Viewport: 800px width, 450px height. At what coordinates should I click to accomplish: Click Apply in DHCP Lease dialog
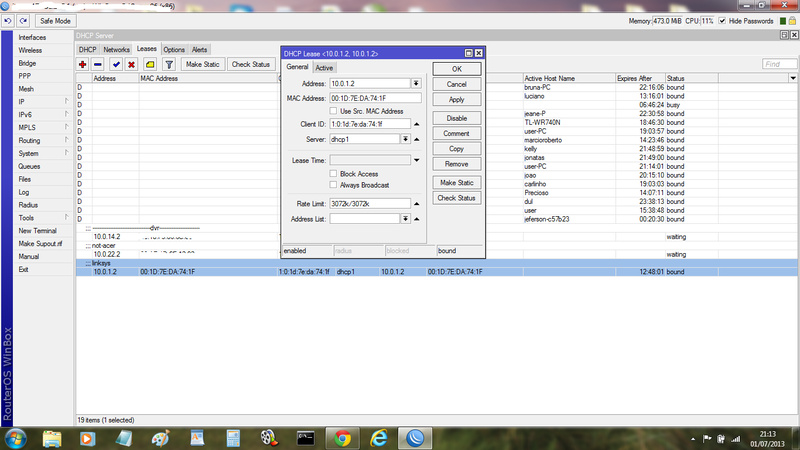click(x=457, y=99)
